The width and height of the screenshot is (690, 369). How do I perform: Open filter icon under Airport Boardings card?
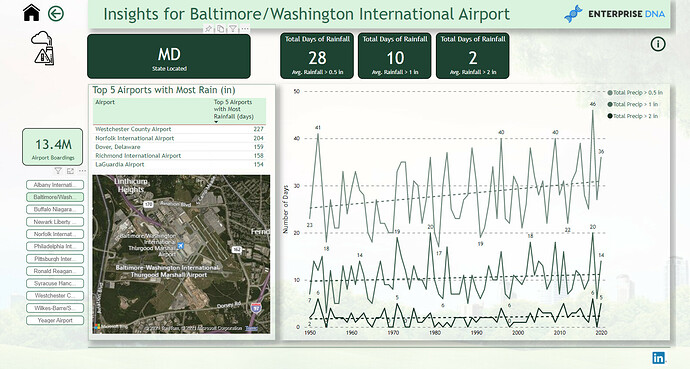tap(58, 171)
